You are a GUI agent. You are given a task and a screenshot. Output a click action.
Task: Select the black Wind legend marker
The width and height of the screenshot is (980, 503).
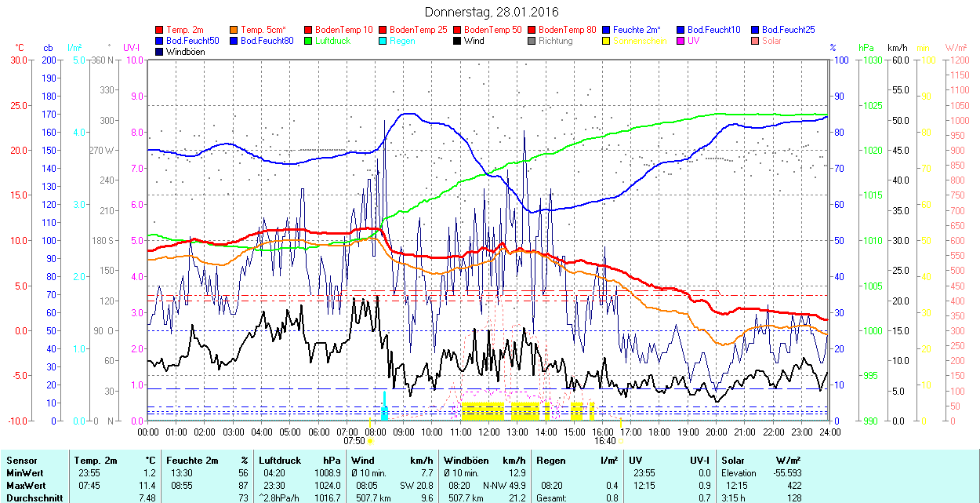point(458,41)
